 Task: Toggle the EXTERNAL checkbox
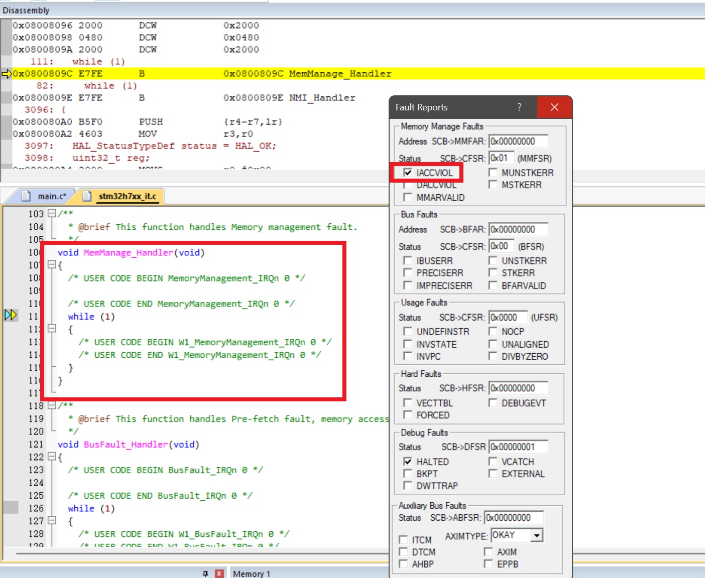493,474
